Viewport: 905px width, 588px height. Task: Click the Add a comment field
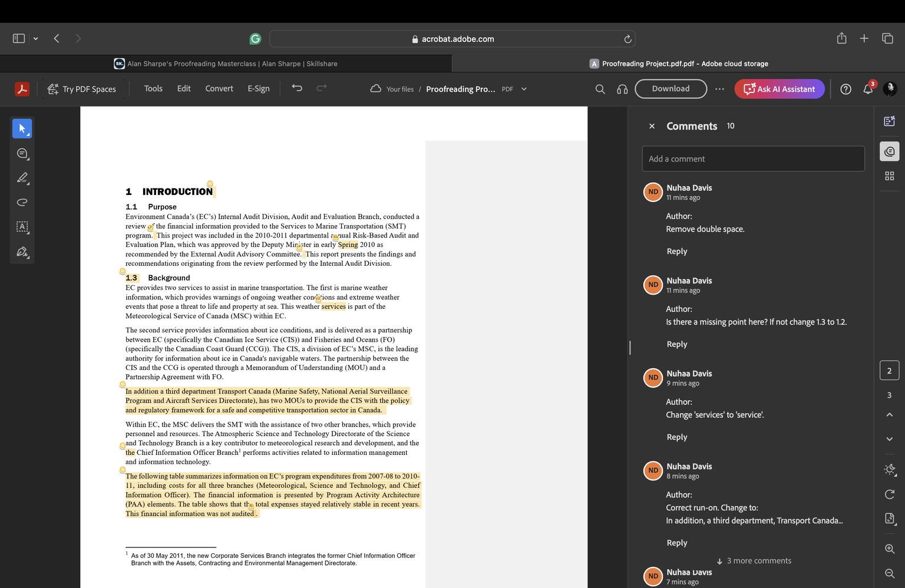click(x=753, y=158)
